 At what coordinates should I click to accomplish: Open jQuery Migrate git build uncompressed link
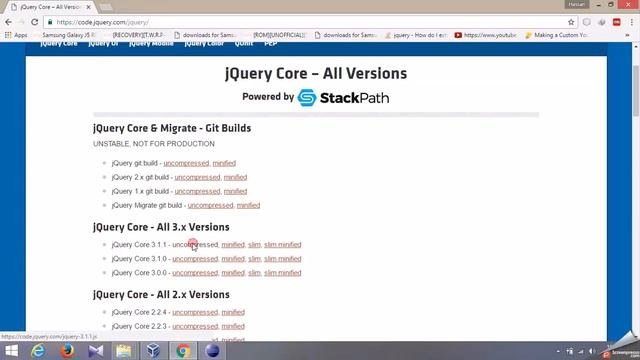point(210,205)
